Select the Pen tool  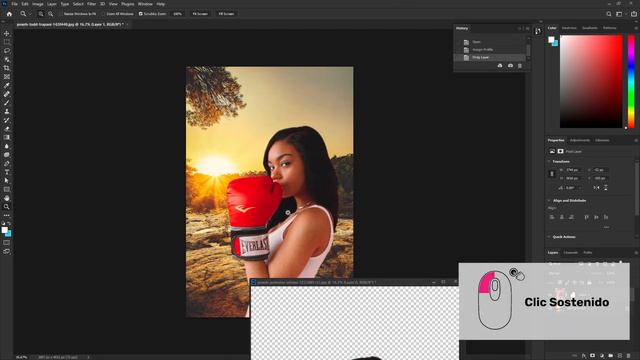tap(7, 163)
